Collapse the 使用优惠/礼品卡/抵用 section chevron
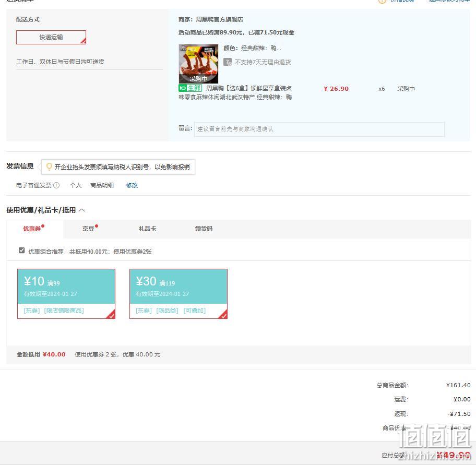476x465 pixels. coord(82,210)
